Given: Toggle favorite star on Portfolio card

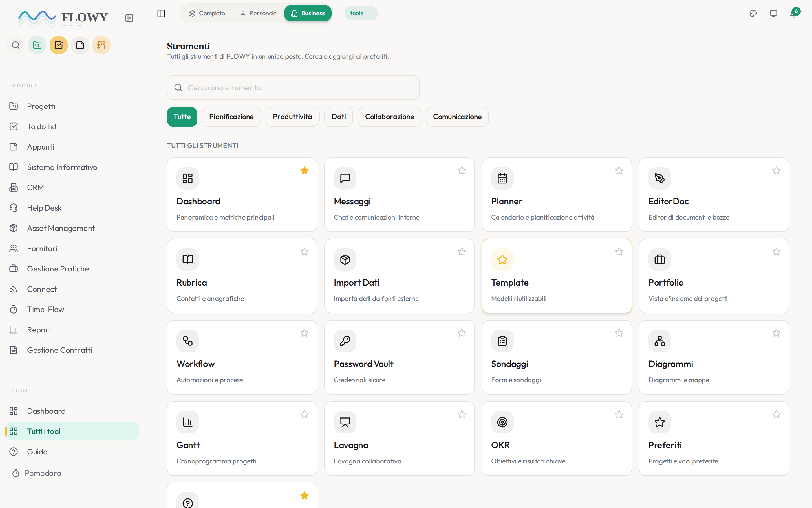Looking at the screenshot, I should (776, 252).
